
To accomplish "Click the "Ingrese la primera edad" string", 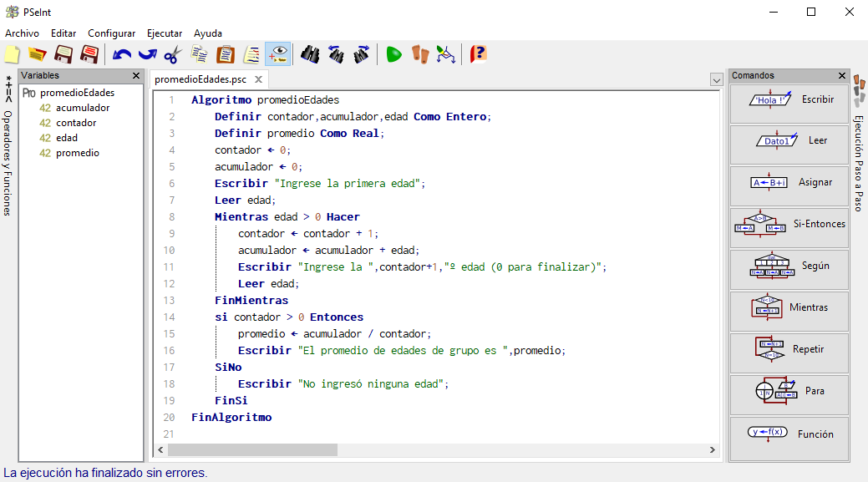I will pos(347,184).
